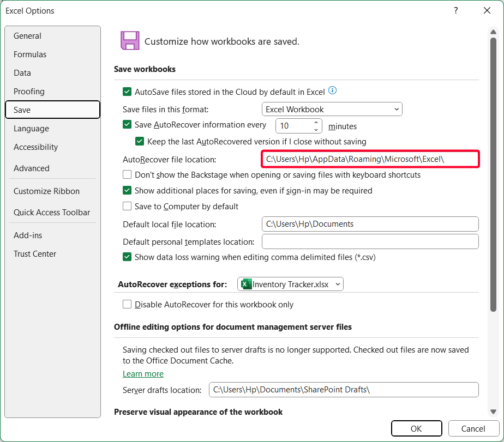Uncheck data loss warning for CSV files
Screen dimensions: 504x442
pos(127,257)
